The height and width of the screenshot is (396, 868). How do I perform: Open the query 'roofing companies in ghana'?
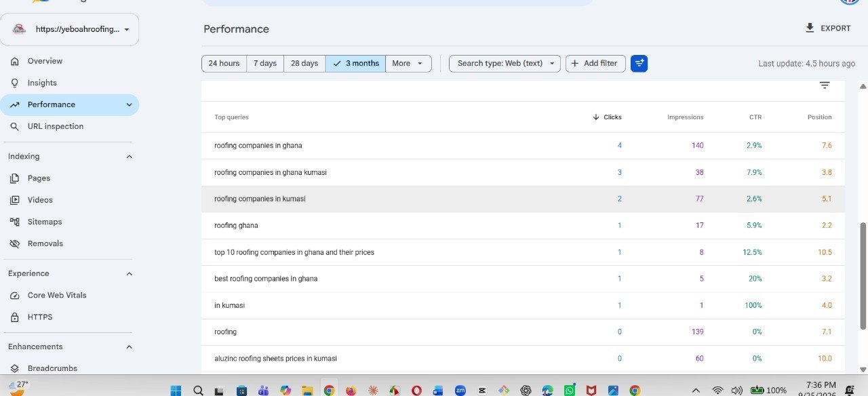258,146
